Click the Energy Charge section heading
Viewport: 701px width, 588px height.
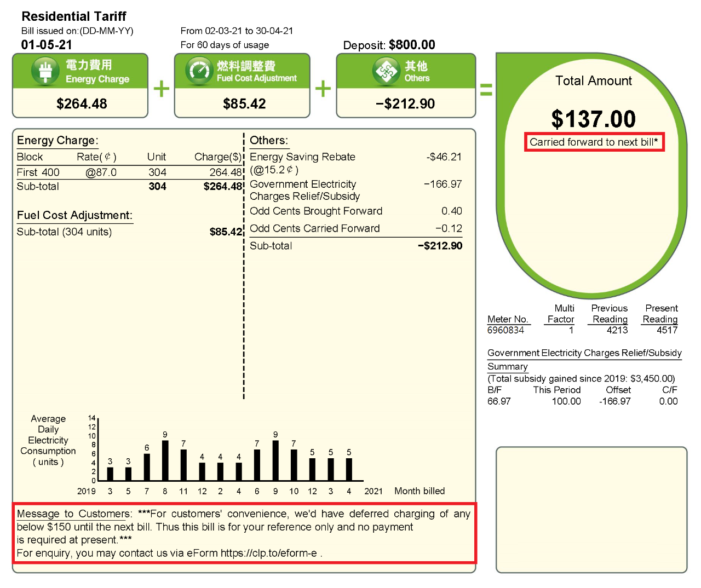[x=58, y=140]
